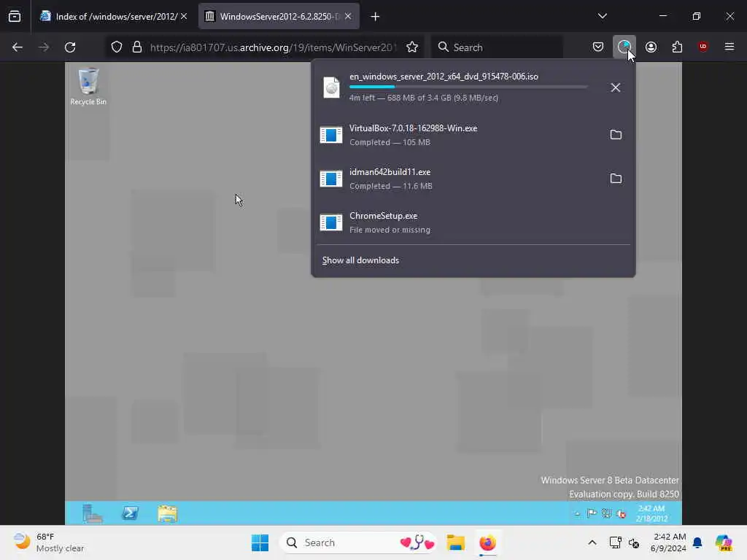Click Firefox icon on Windows taskbar
Viewport: 747px width, 560px height.
[487, 542]
